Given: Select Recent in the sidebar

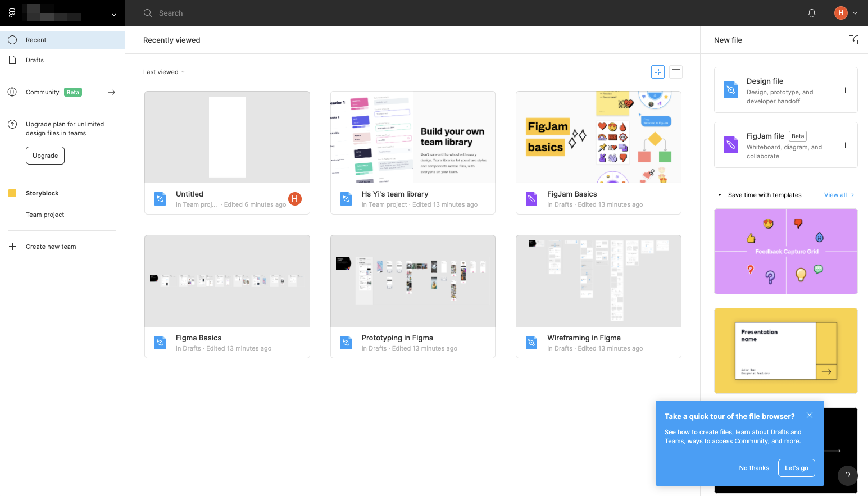Looking at the screenshot, I should click(62, 40).
